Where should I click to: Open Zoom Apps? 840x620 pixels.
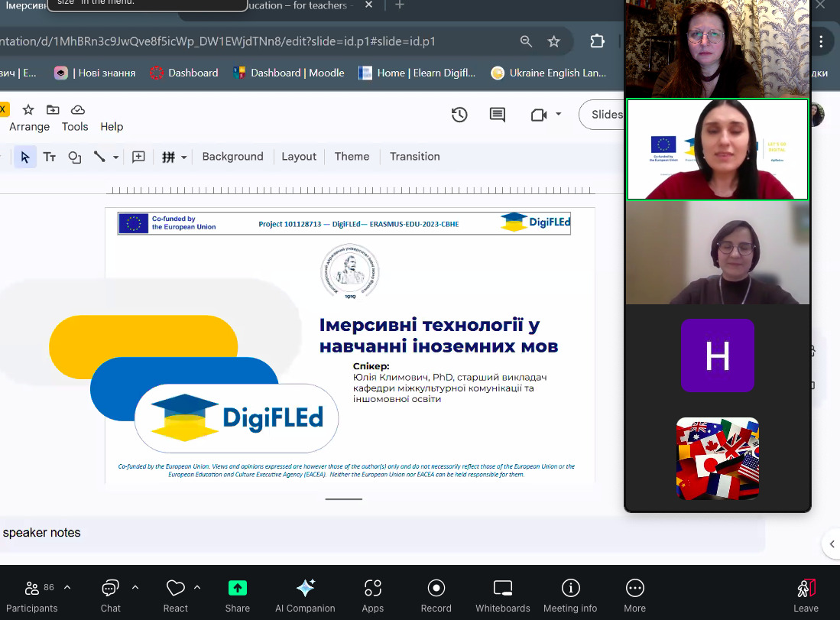click(372, 596)
